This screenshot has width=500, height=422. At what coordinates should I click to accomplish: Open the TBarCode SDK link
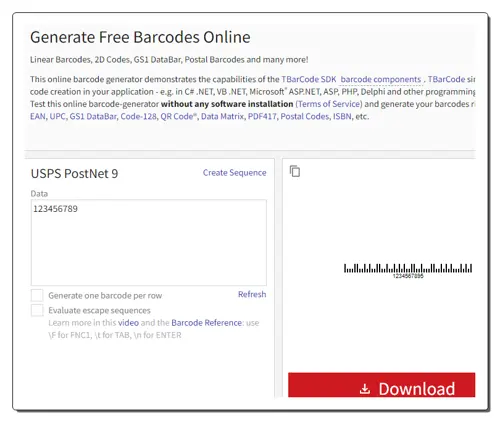point(309,79)
